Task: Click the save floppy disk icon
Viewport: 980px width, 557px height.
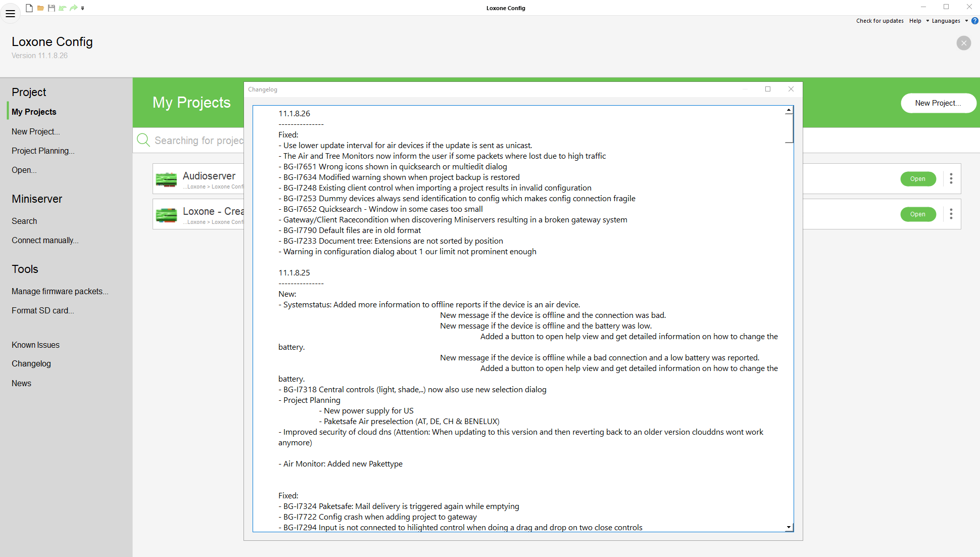Action: (52, 8)
